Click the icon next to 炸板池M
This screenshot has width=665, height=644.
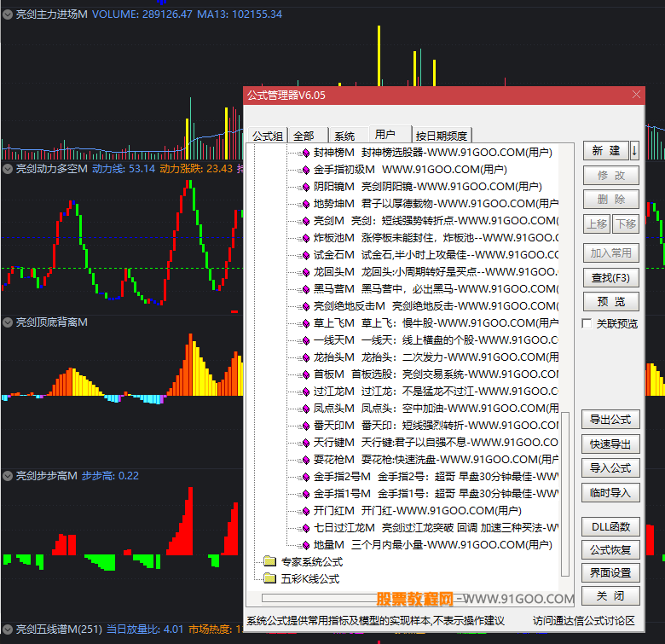point(305,238)
